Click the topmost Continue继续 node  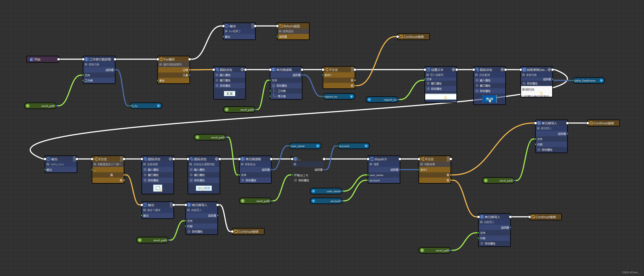coord(413,37)
